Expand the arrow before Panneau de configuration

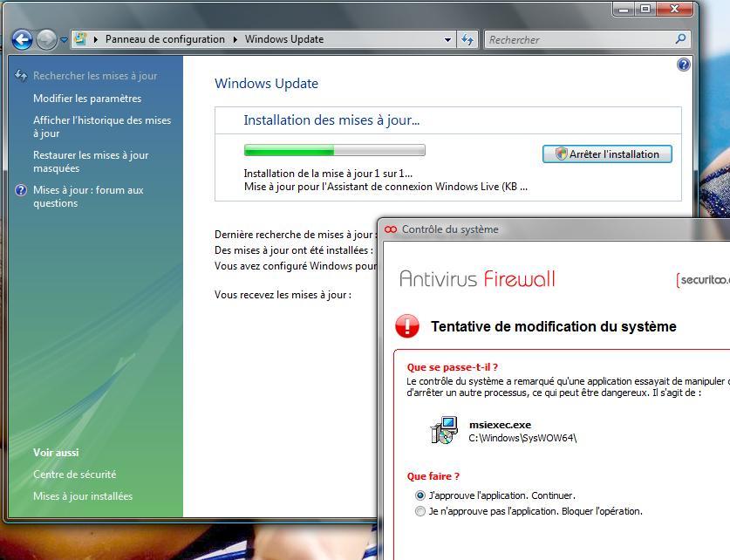click(x=95, y=39)
